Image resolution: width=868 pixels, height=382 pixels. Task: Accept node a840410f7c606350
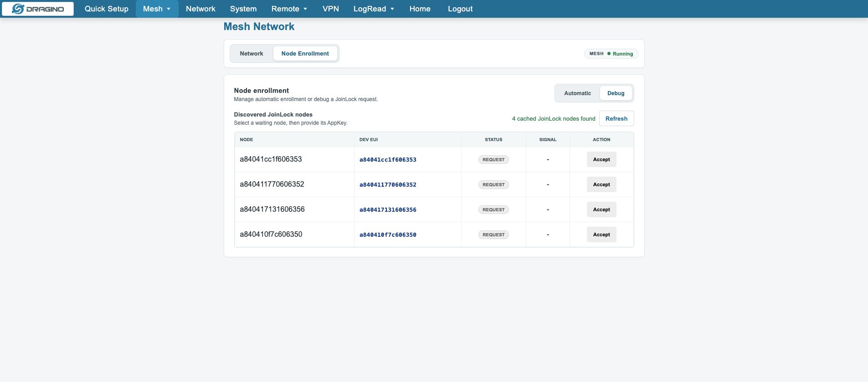pyautogui.click(x=601, y=234)
